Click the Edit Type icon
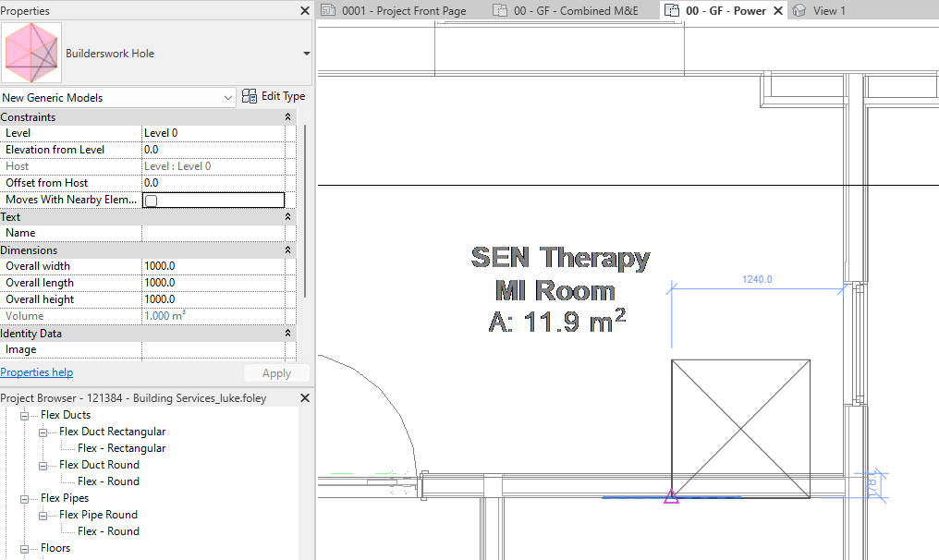The width and height of the screenshot is (939, 560). coord(250,96)
